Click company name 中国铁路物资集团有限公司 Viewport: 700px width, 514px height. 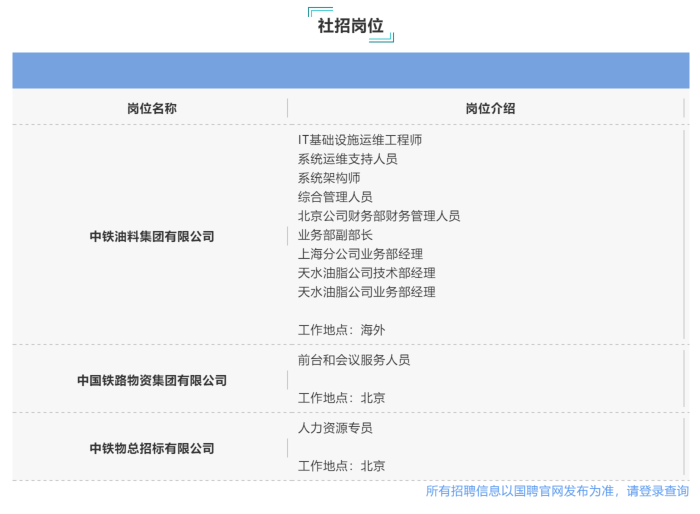pos(152,380)
